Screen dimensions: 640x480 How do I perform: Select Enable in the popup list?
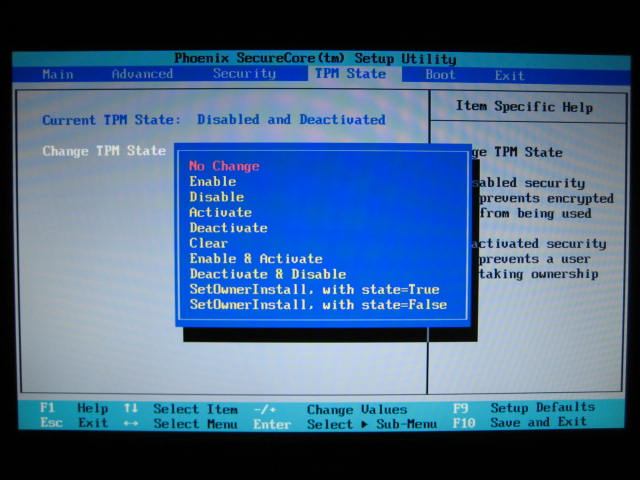pos(213,182)
